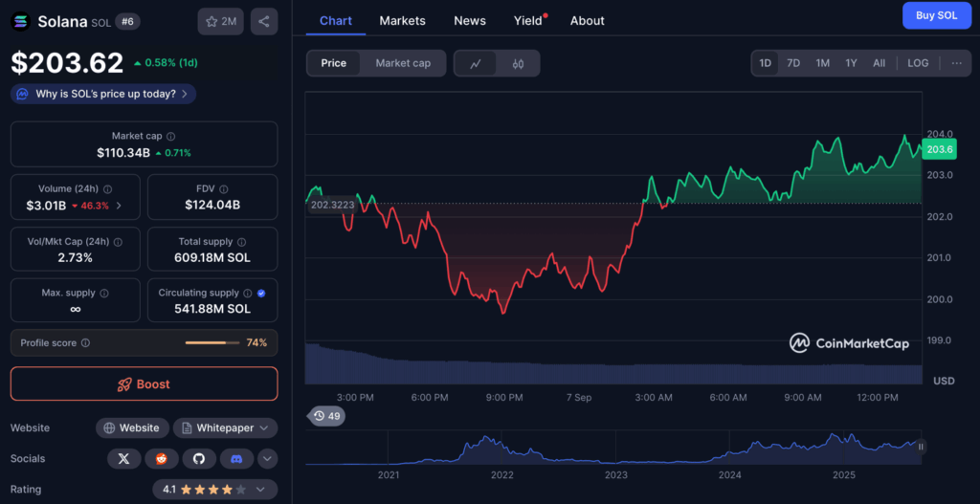Image resolution: width=980 pixels, height=504 pixels.
Task: Click the $110.34B market cap value
Action: point(123,152)
